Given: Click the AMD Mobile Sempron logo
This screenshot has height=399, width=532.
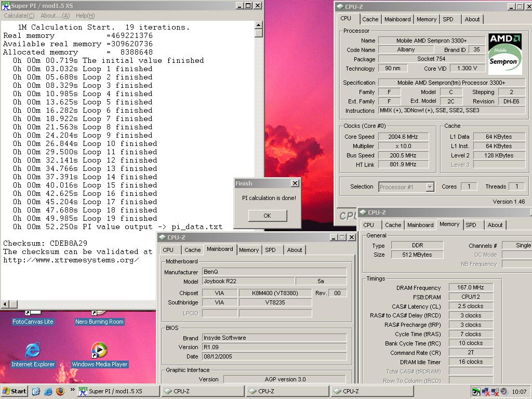Looking at the screenshot, I should tap(505, 54).
